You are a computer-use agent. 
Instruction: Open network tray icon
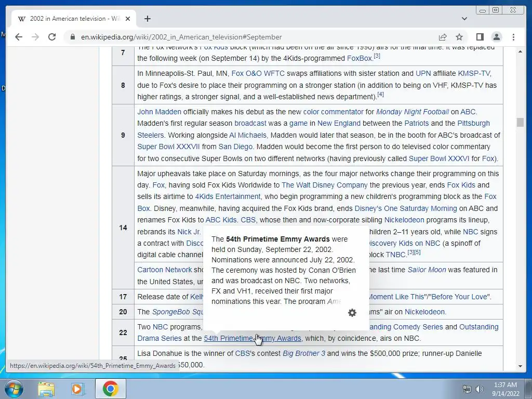pos(467,389)
